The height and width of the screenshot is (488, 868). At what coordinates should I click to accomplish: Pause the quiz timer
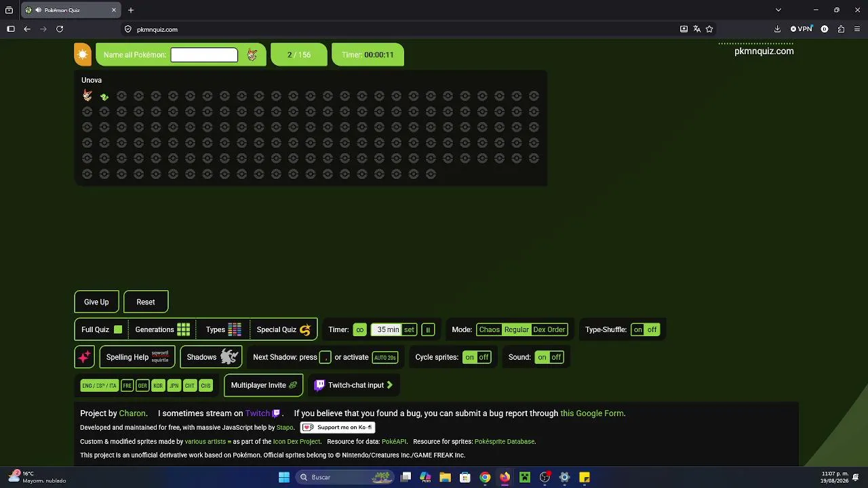(428, 330)
